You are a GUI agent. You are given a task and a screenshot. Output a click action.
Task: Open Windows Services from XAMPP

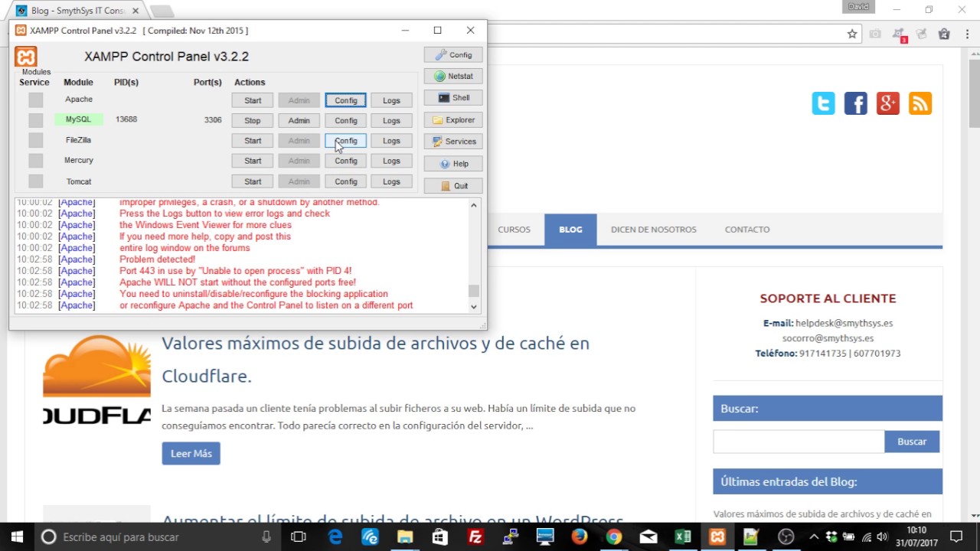453,142
